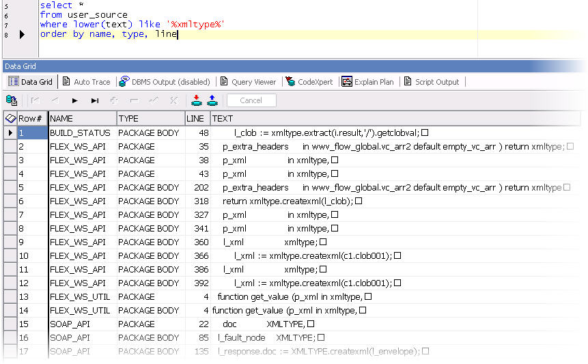This screenshot has width=588, height=364.
Task: Click line number 35 cell
Action: click(x=197, y=147)
